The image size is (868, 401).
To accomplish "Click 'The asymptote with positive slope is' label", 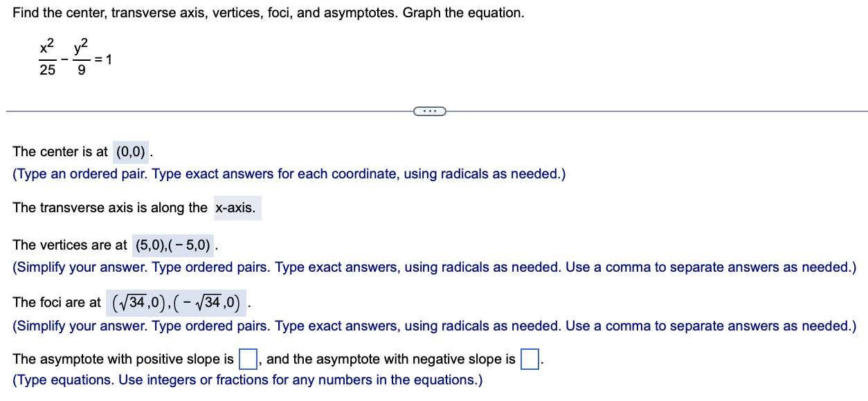I will point(122,358).
